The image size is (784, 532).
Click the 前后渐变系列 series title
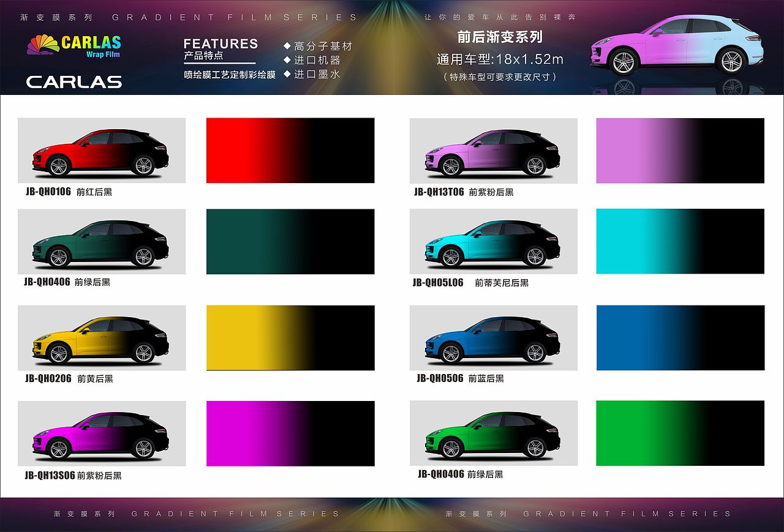point(499,38)
